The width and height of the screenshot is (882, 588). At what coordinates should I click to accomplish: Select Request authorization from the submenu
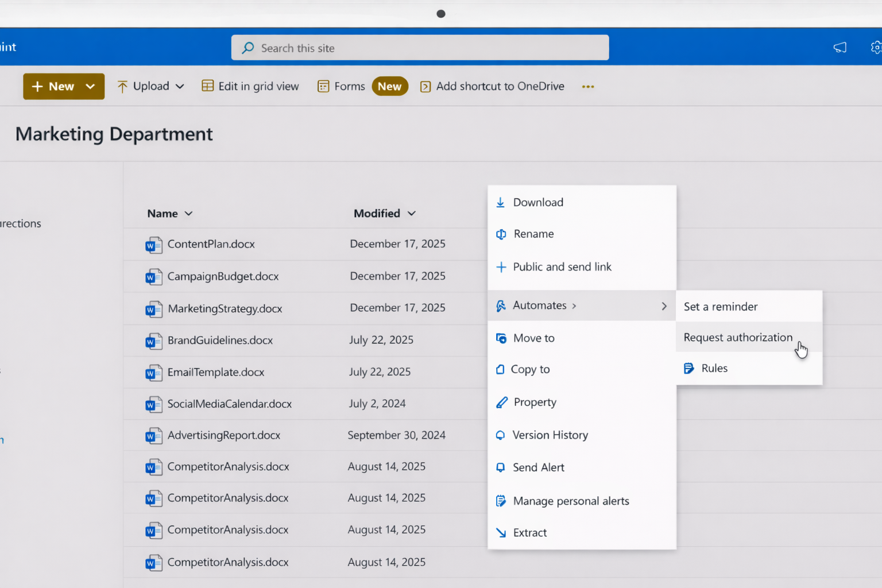coord(737,338)
